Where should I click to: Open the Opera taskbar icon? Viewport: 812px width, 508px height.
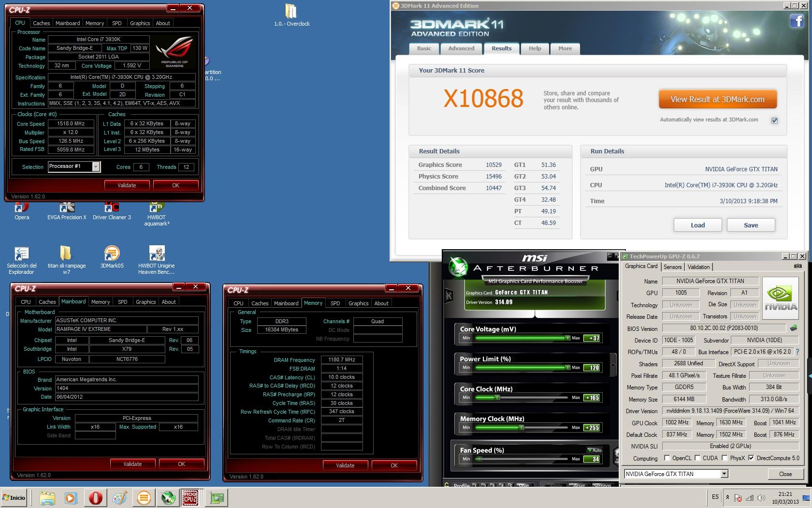[95, 498]
